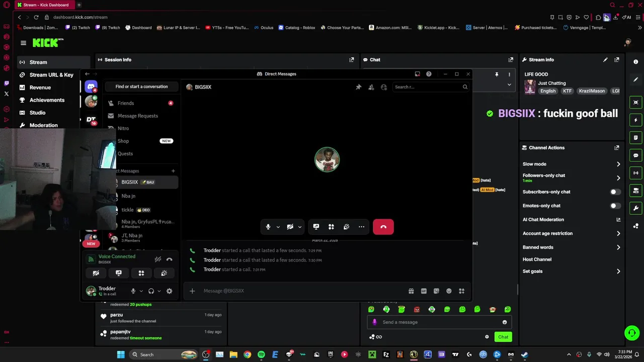
Task: Open Find or start a conversation
Action: pyautogui.click(x=141, y=86)
